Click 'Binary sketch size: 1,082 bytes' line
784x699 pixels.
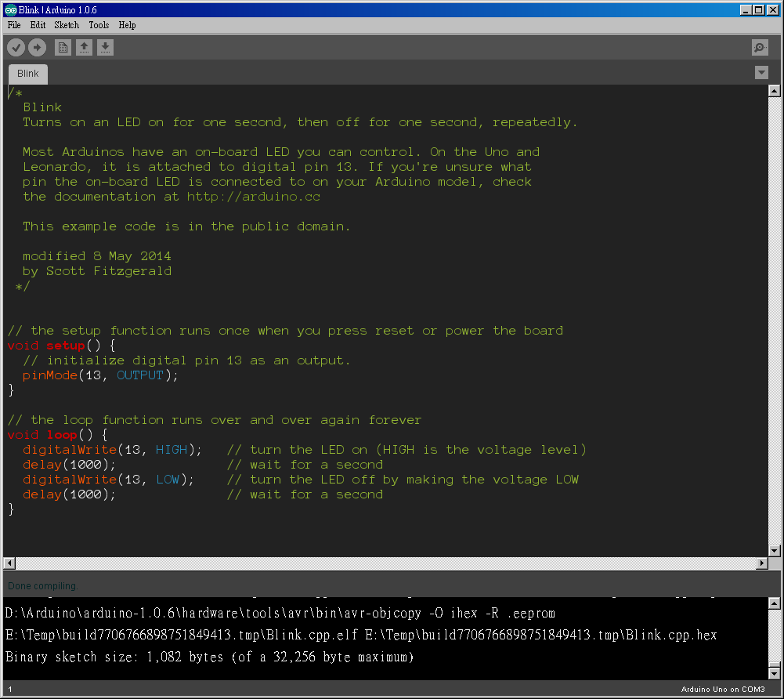[x=209, y=657]
